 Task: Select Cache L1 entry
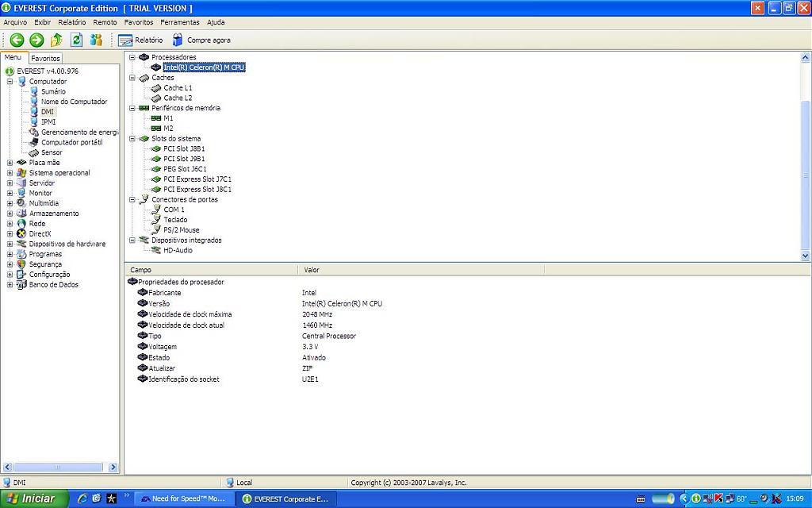178,87
